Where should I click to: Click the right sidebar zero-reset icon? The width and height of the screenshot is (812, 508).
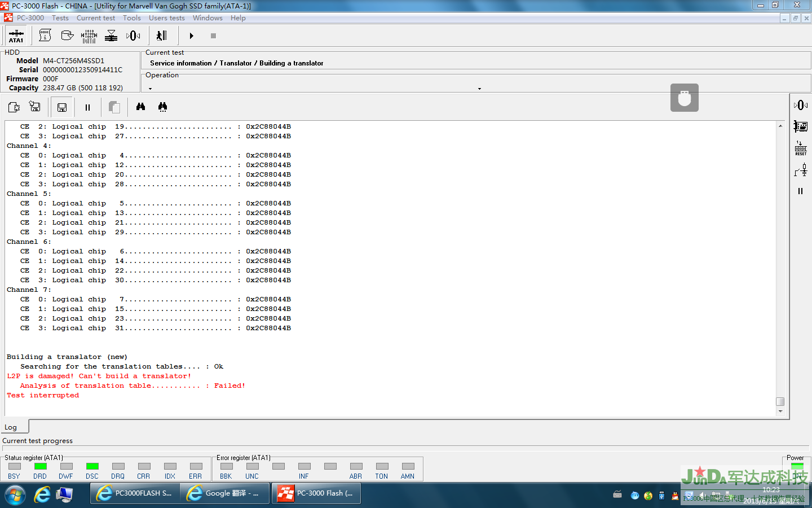pos(801,105)
